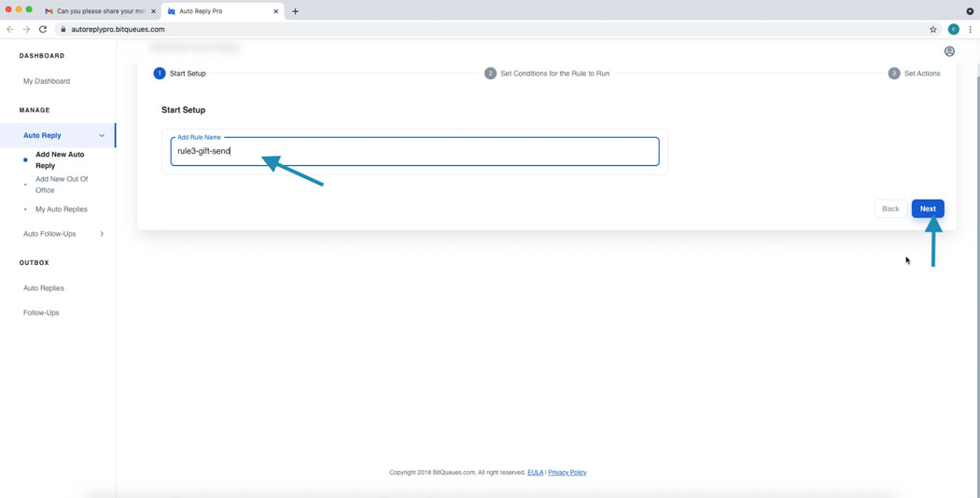Click the DASHBOARD section header

42,56
